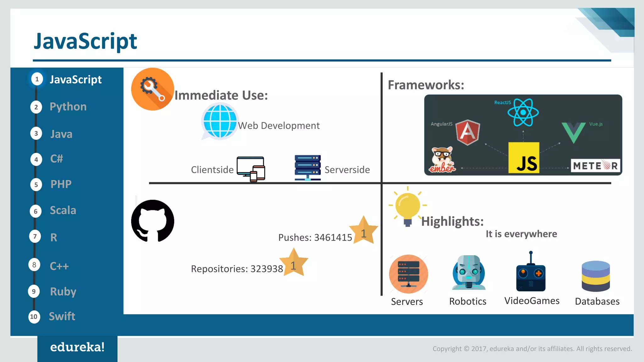Click the number 8 circle beside C++
The width and height of the screenshot is (644, 362).
pos(34,265)
